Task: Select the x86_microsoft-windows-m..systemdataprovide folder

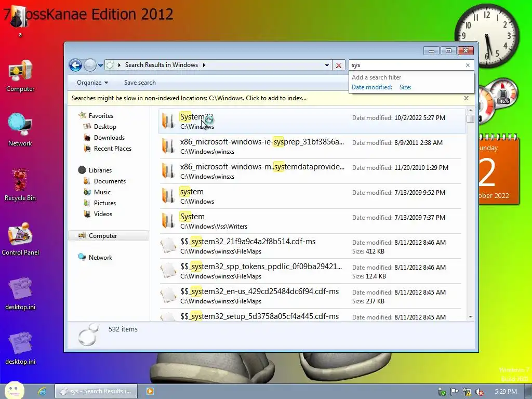Action: 311,171
